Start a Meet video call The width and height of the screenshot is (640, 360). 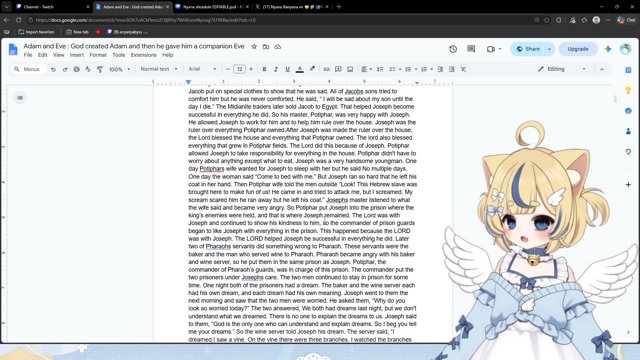pyautogui.click(x=491, y=49)
